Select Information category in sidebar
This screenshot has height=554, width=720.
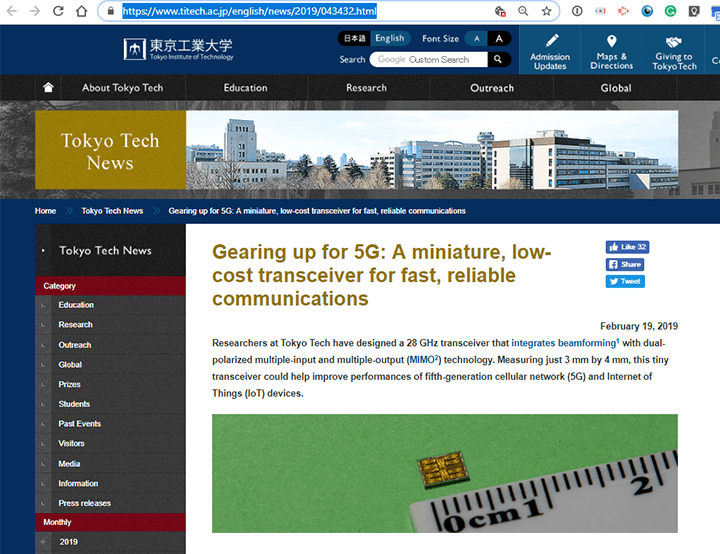pos(78,484)
